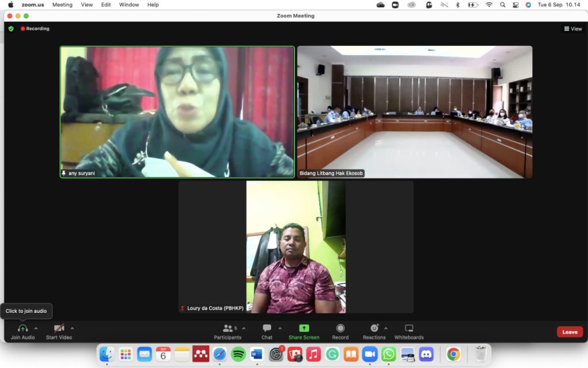Click the battery status icon
The height and width of the screenshot is (368, 588).
473,5
